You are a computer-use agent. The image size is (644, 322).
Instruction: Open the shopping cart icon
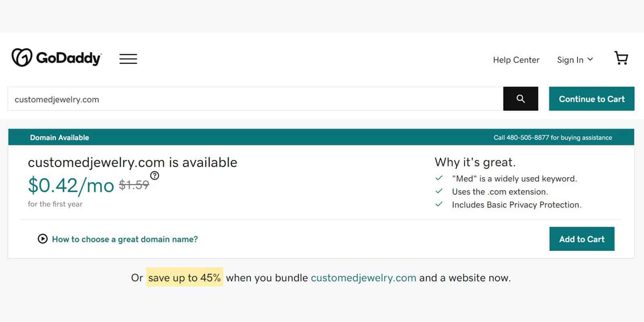tap(621, 58)
